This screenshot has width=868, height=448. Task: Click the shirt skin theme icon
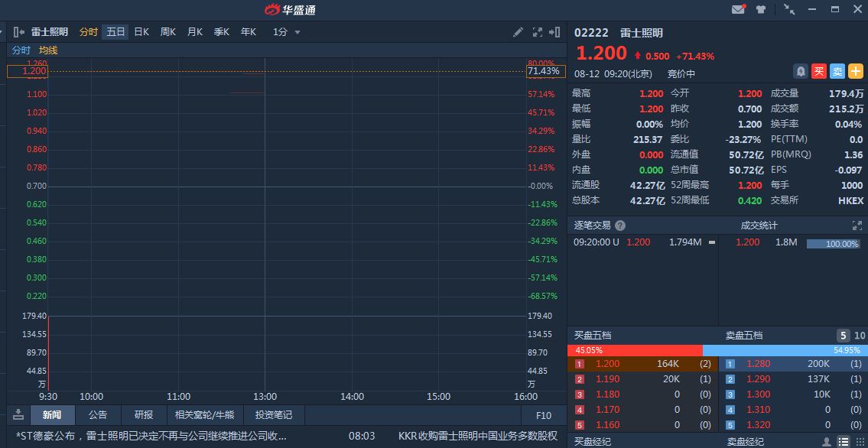pos(760,10)
